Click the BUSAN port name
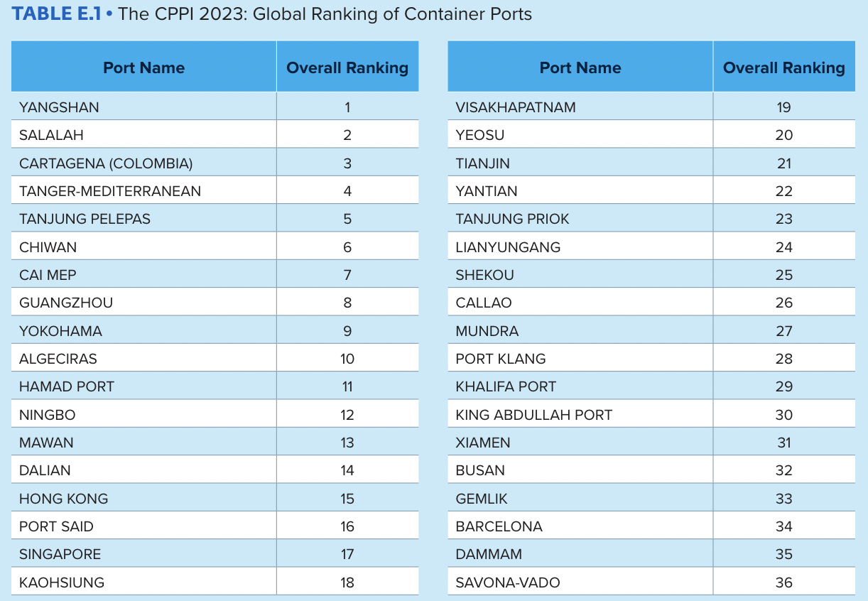868x601 pixels. (x=480, y=470)
